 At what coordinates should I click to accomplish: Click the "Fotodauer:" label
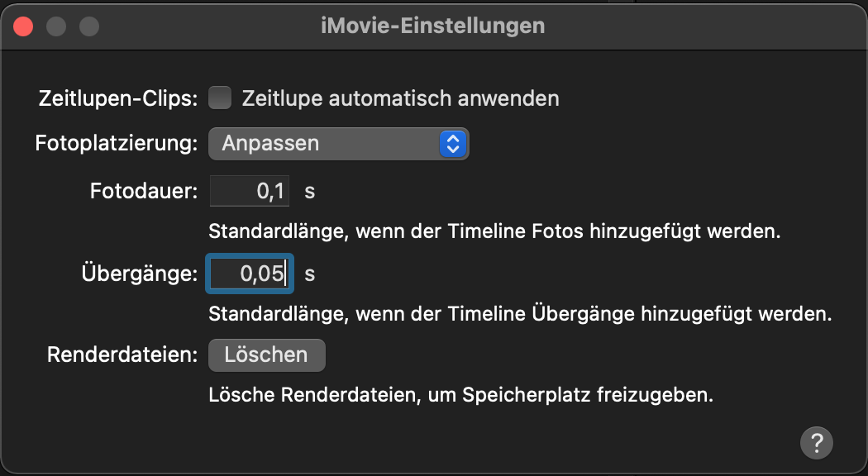point(144,192)
